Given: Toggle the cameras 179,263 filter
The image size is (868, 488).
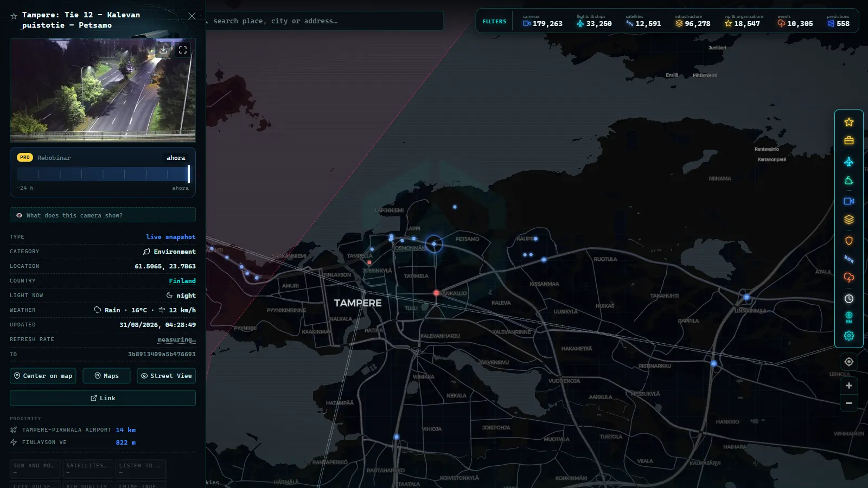Looking at the screenshot, I should pyautogui.click(x=542, y=21).
